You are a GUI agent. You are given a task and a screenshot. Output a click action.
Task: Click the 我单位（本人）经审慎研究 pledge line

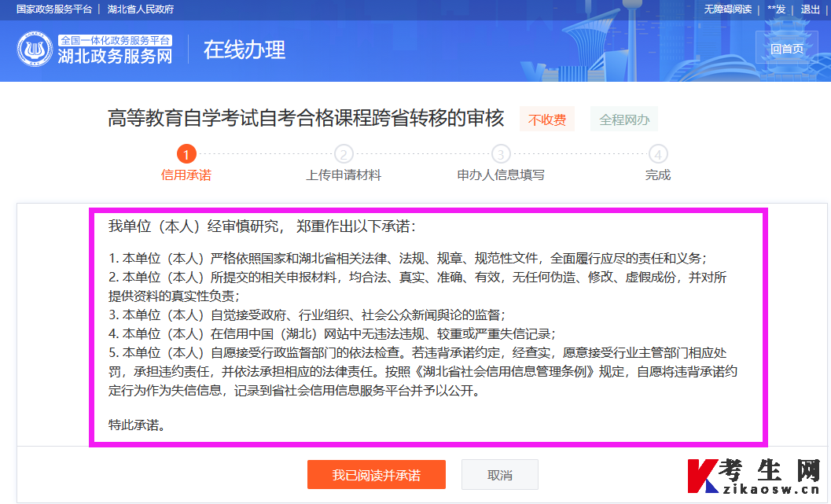(x=263, y=226)
